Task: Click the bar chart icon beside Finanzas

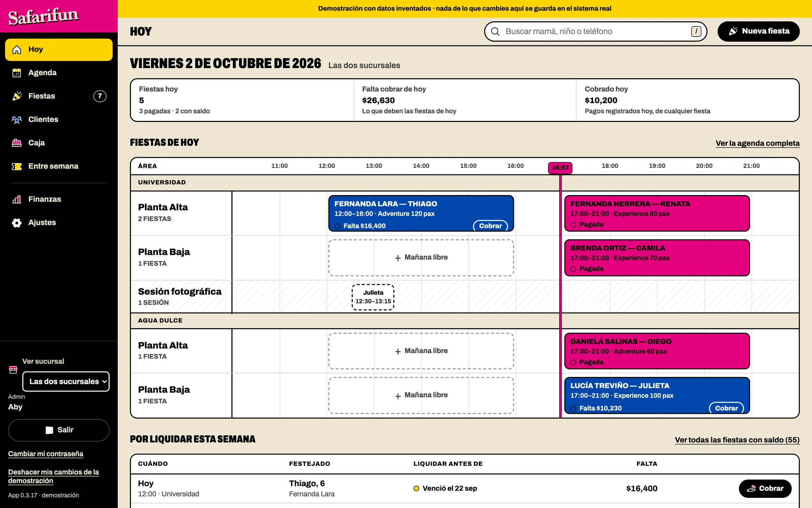Action: [x=17, y=199]
